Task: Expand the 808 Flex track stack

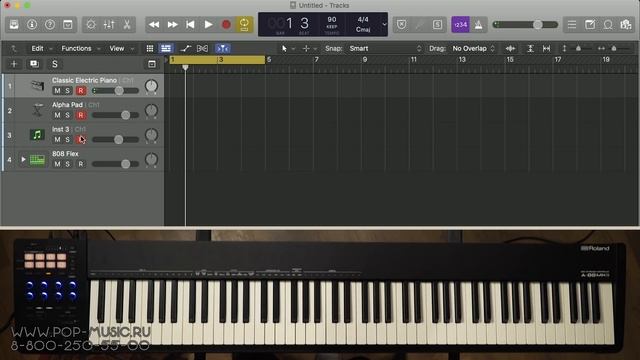Action: 23,159
